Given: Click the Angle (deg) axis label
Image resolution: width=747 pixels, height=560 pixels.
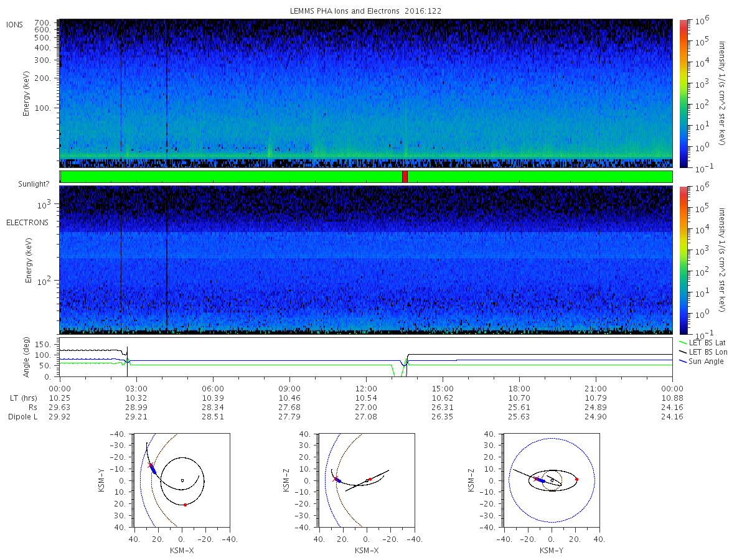Looking at the screenshot, I should [29, 357].
